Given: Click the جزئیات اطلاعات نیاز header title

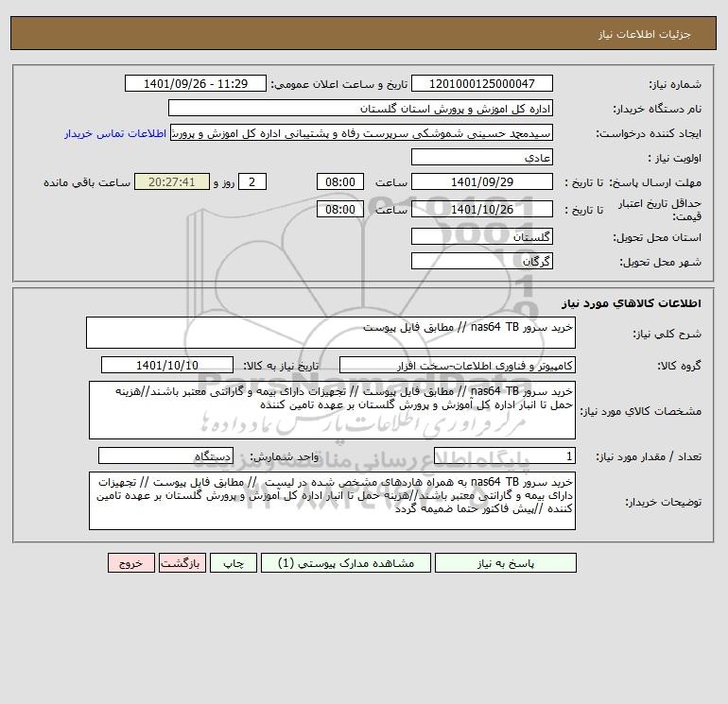Looking at the screenshot, I should [x=645, y=34].
